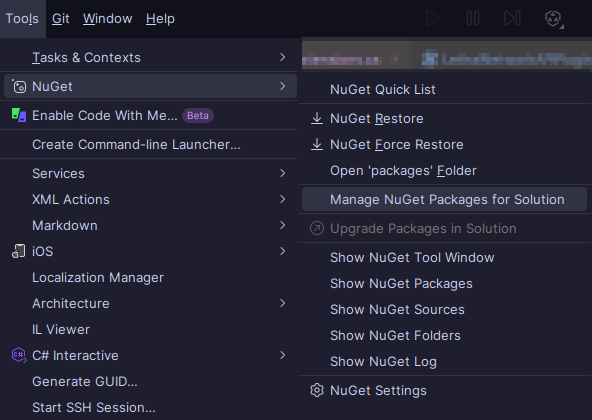This screenshot has height=420, width=592.
Task: Click the Unity cube icon in toolbar
Action: click(x=553, y=19)
